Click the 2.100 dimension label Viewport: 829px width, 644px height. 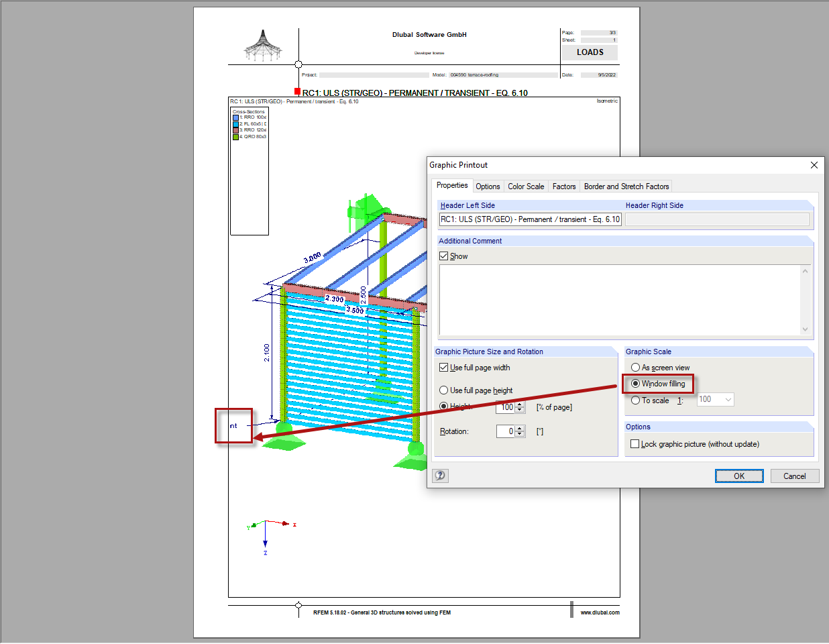pos(267,353)
